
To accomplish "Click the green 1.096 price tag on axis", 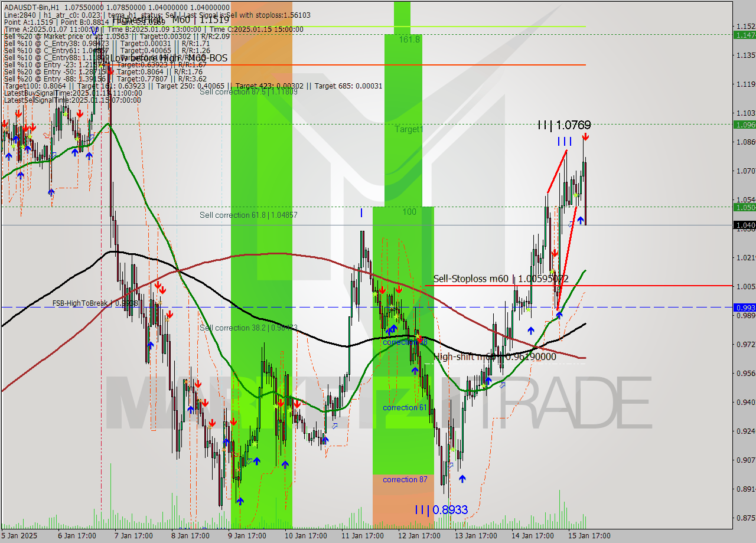I will pos(744,125).
